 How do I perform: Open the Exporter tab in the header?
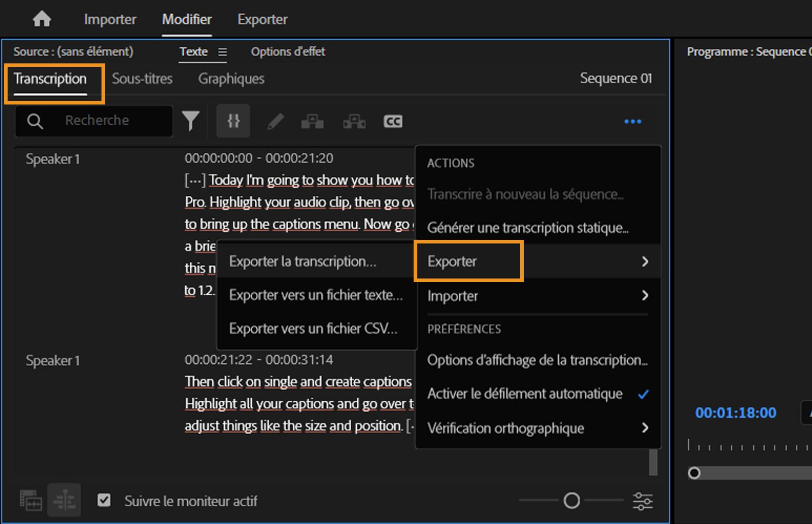[x=262, y=19]
